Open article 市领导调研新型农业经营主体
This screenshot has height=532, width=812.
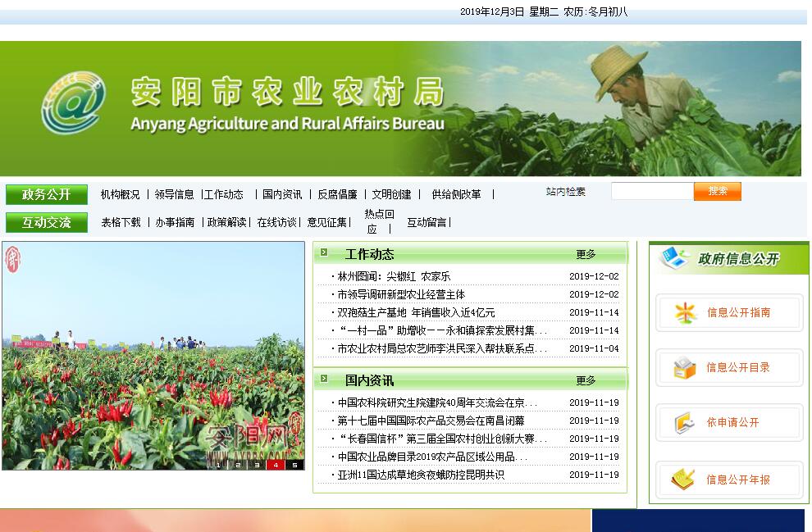point(401,294)
